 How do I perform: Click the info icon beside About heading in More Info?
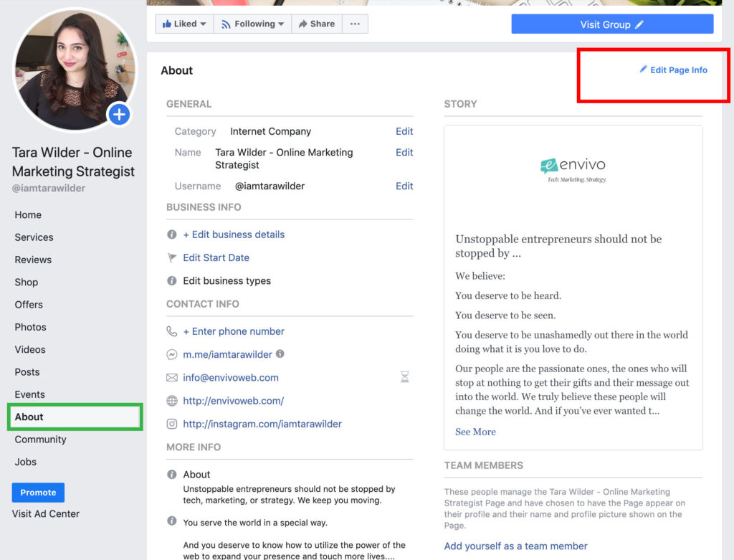[172, 474]
